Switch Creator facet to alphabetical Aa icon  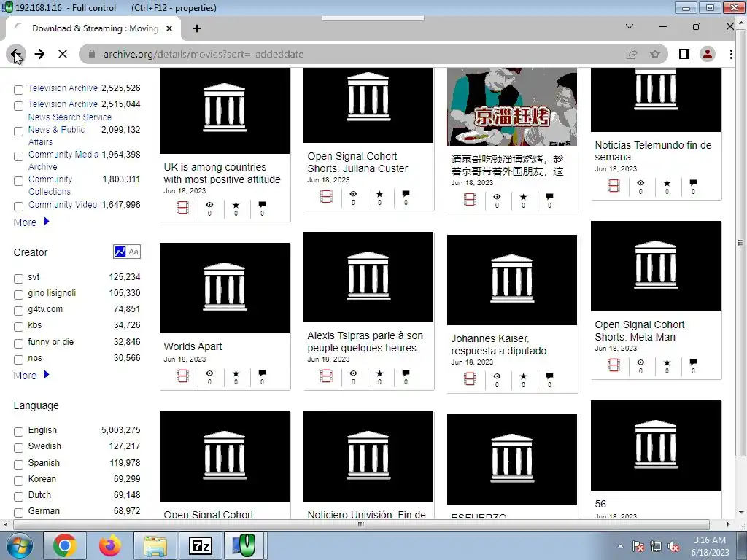click(x=134, y=252)
